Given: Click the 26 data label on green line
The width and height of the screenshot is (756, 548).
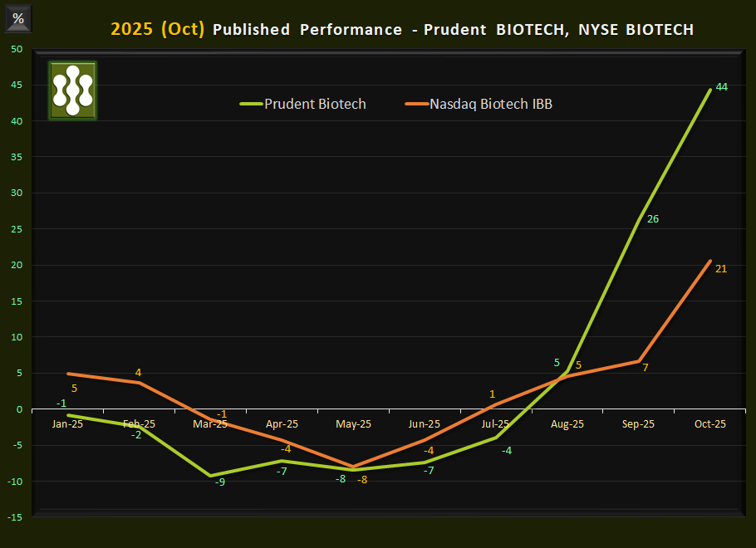Looking at the screenshot, I should [653, 218].
